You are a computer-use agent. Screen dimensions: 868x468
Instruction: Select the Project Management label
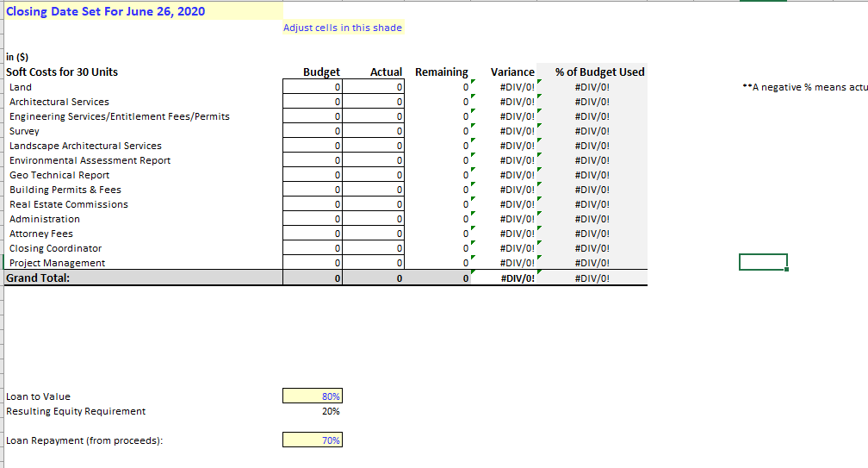click(x=57, y=263)
